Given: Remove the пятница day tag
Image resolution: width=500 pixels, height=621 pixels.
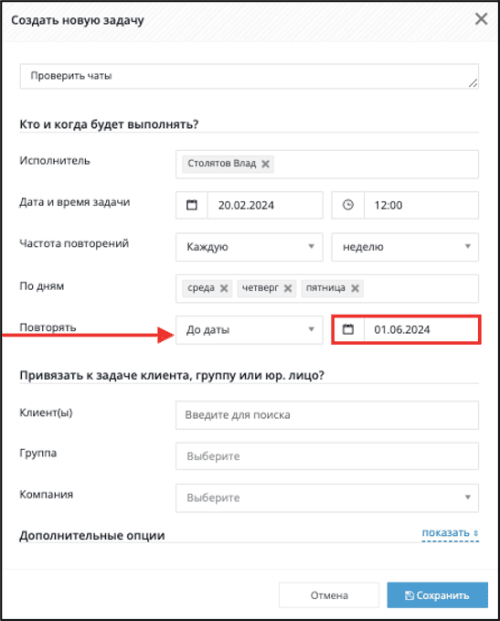Looking at the screenshot, I should [x=355, y=288].
